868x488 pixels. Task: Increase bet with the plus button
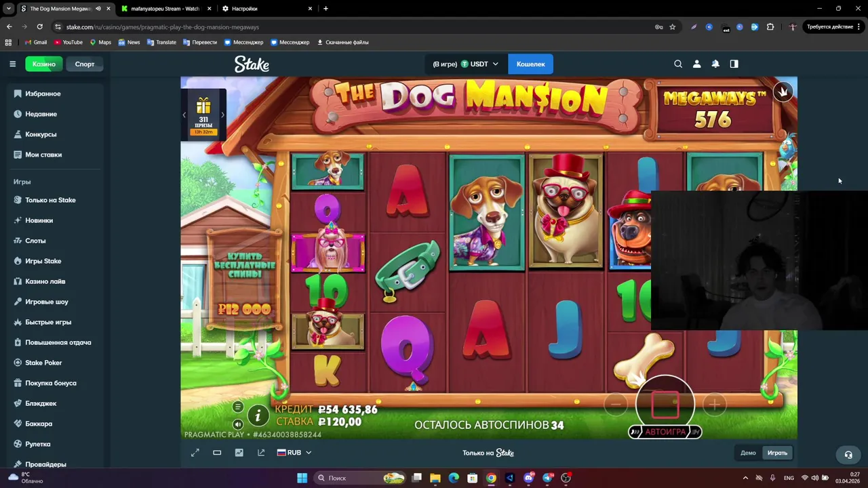715,405
